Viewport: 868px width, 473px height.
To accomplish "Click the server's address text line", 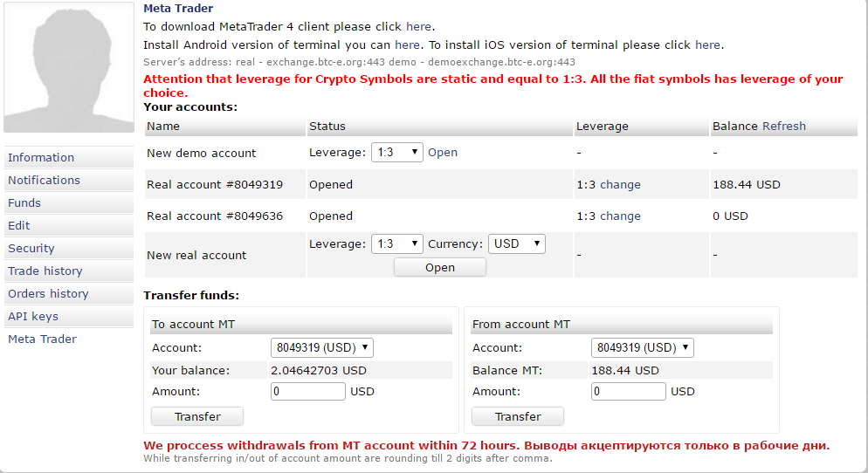I will (359, 62).
